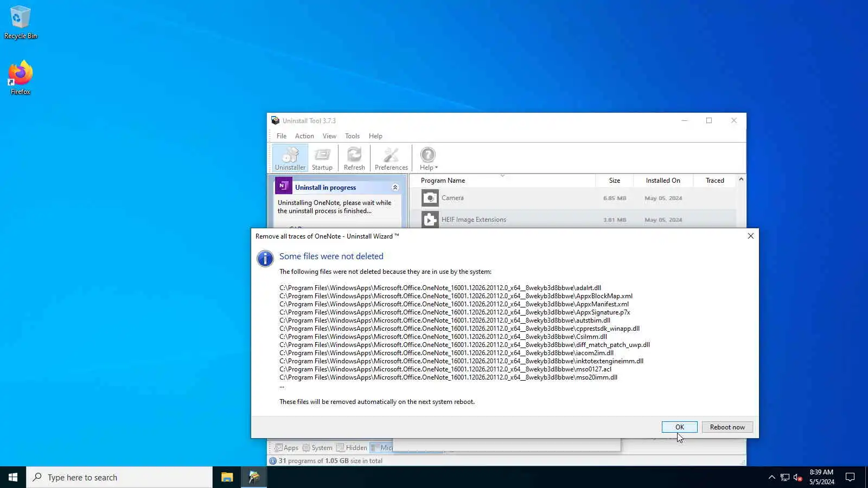Select the HEIF Image Extensions icon
Screen dimensions: 868x488
(430, 220)
